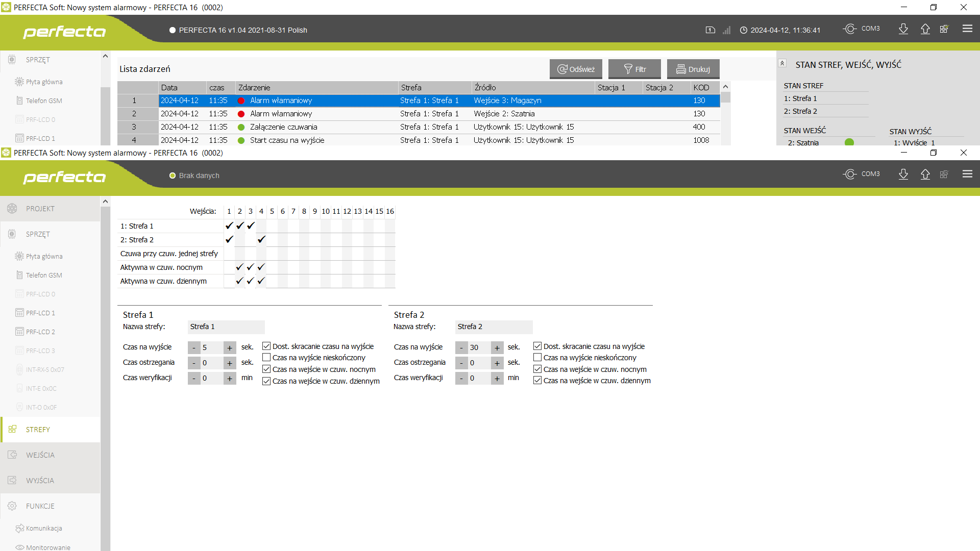Increase Strefa 1 verification time with plus
This screenshot has height=551, width=980.
[x=230, y=379]
